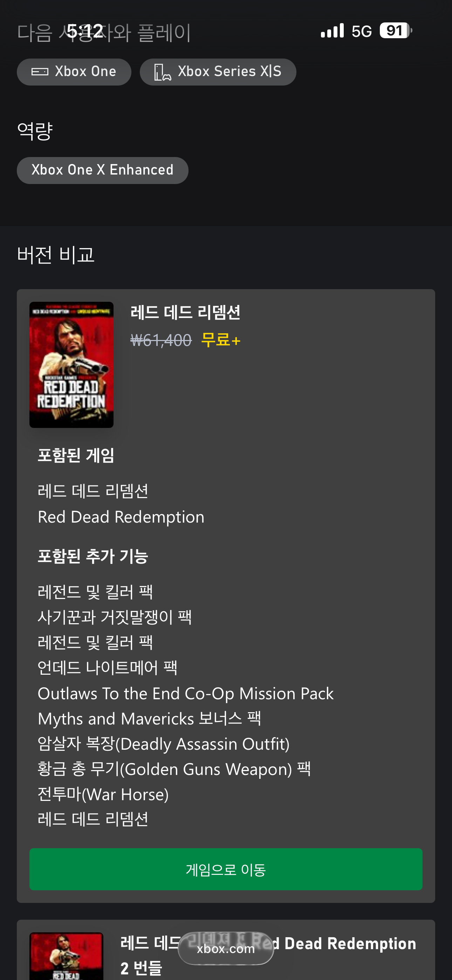Select the 전투마(War Horse) add-on entry
The image size is (452, 980).
point(103,794)
